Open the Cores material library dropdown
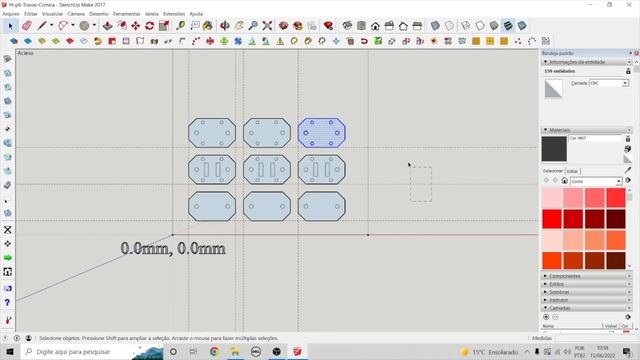Screen dimensions: 640x360 pyautogui.click(x=596, y=181)
